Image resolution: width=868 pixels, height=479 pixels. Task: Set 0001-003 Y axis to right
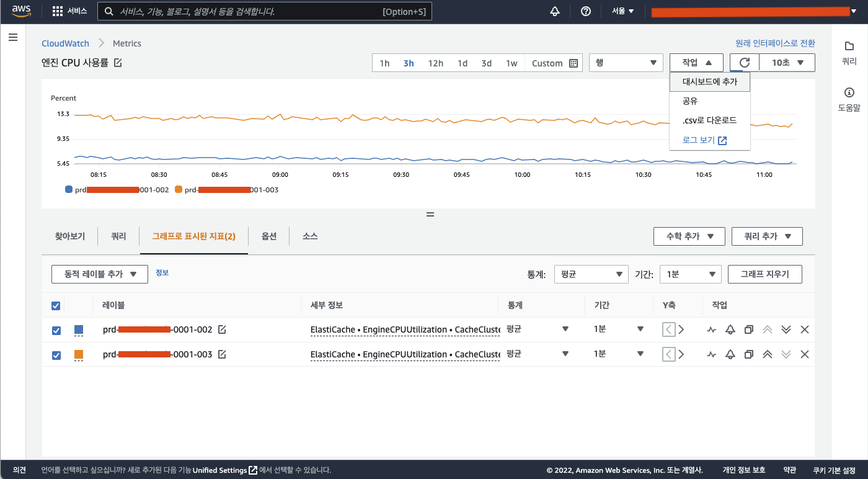(x=681, y=354)
